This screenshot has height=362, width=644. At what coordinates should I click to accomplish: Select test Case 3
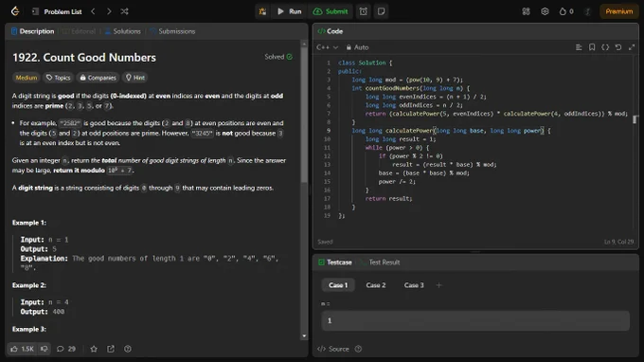tap(414, 285)
